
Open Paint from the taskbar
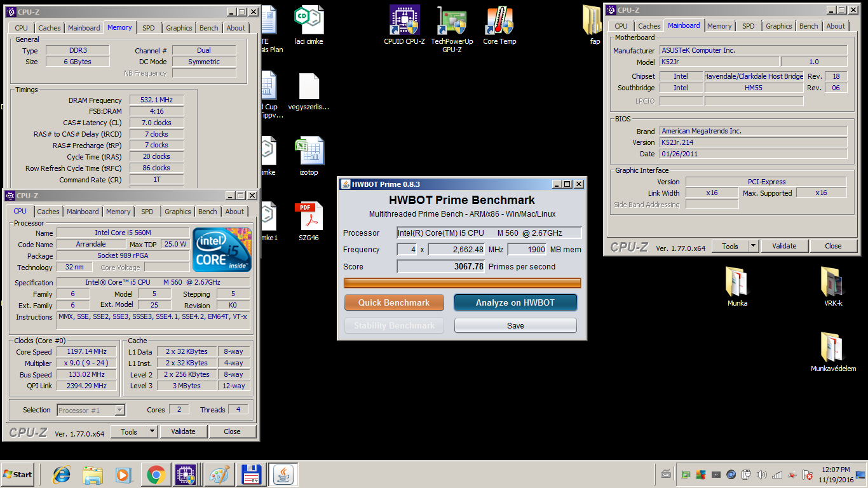coord(219,475)
